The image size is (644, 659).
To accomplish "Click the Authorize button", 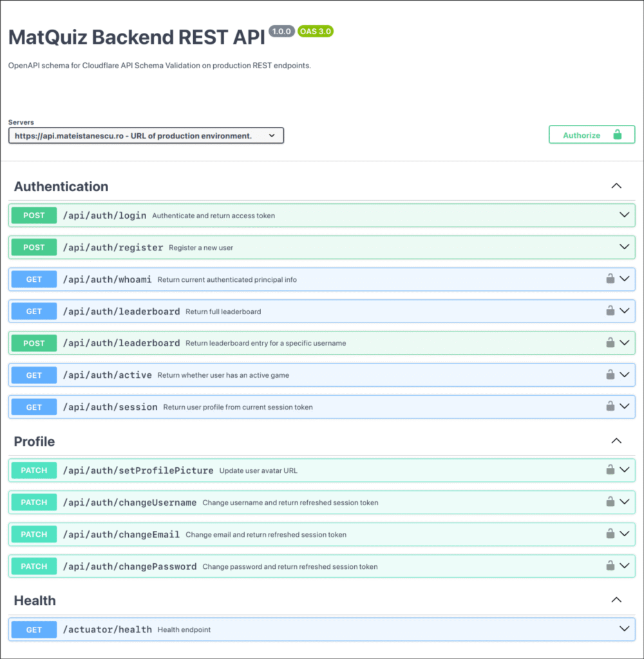I will [592, 135].
